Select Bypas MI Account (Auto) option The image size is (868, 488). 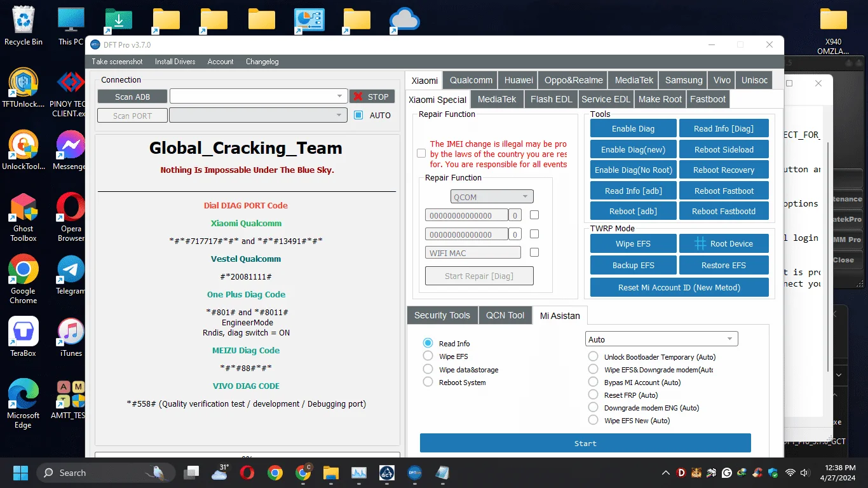(x=593, y=382)
